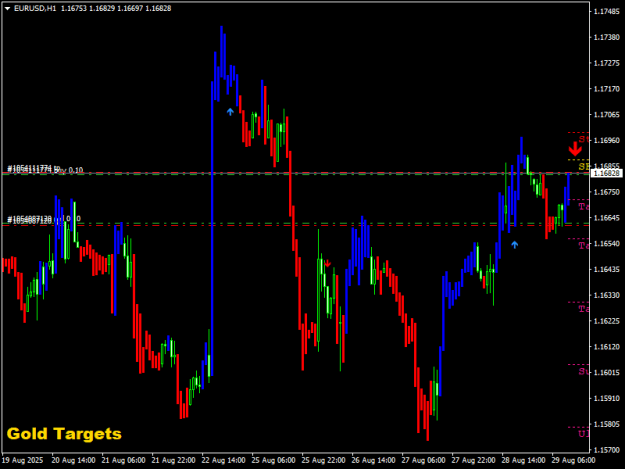Screen dimensions: 625x469
Task: Click price scale value 1.16645
Action: click(x=607, y=218)
